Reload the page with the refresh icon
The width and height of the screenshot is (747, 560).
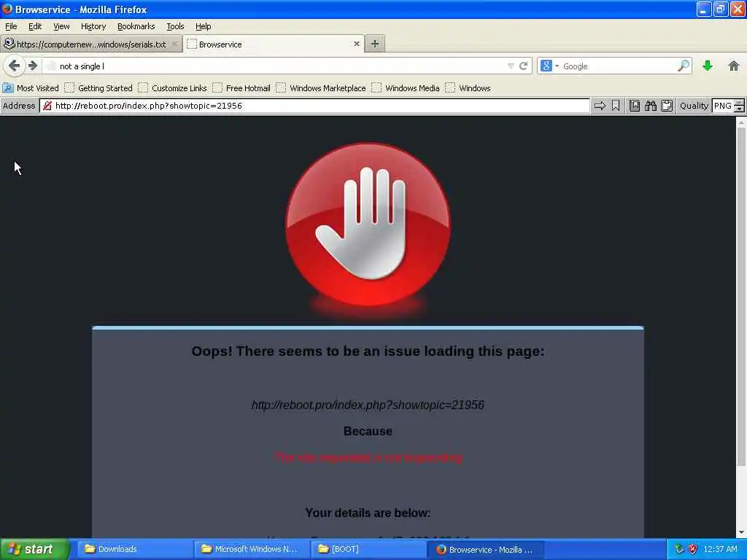tap(524, 66)
